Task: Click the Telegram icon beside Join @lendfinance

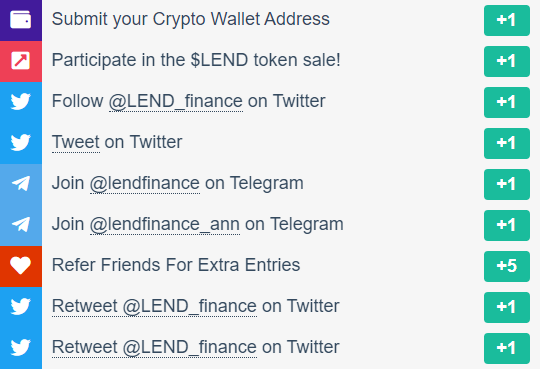Action: pyautogui.click(x=21, y=184)
